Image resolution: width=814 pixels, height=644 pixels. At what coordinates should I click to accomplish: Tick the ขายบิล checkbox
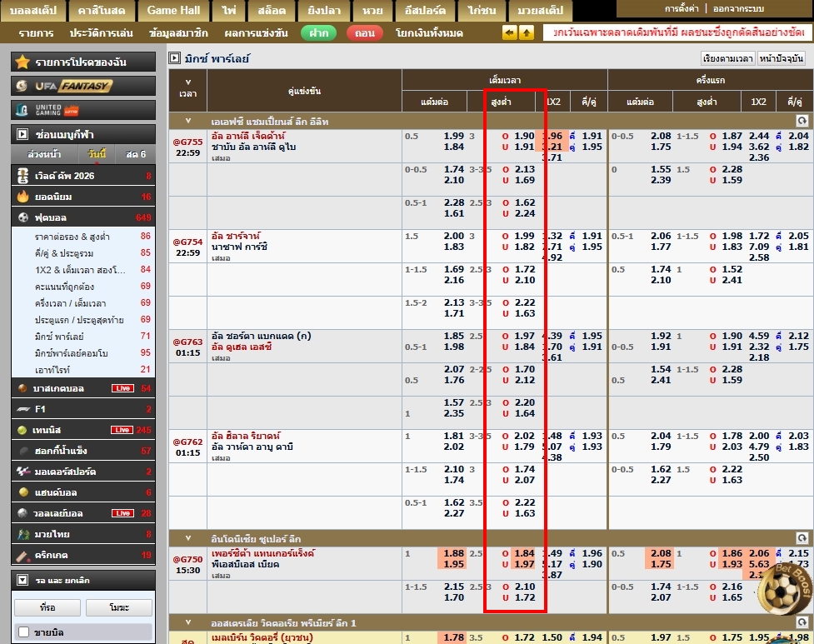tap(24, 632)
